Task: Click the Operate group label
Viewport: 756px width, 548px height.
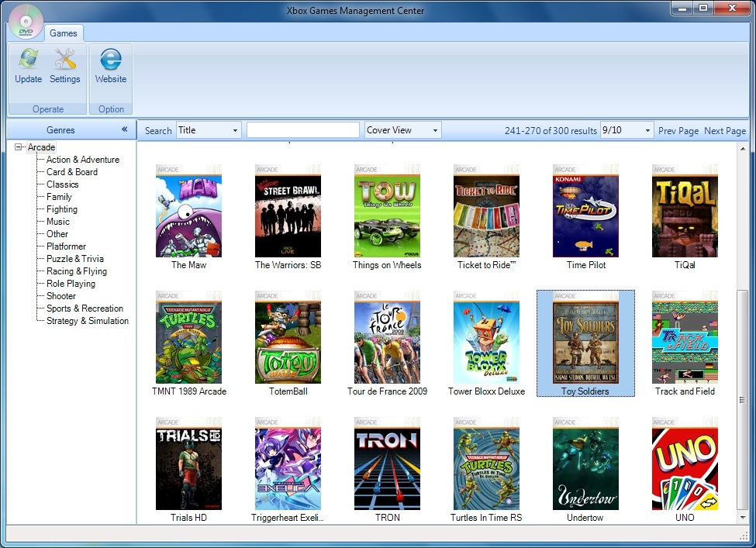Action: pyautogui.click(x=48, y=109)
